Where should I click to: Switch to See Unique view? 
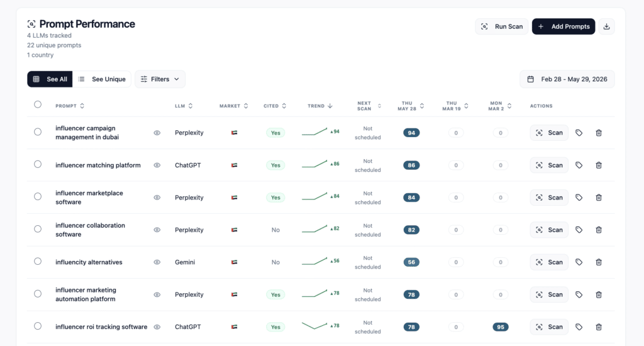click(x=102, y=79)
